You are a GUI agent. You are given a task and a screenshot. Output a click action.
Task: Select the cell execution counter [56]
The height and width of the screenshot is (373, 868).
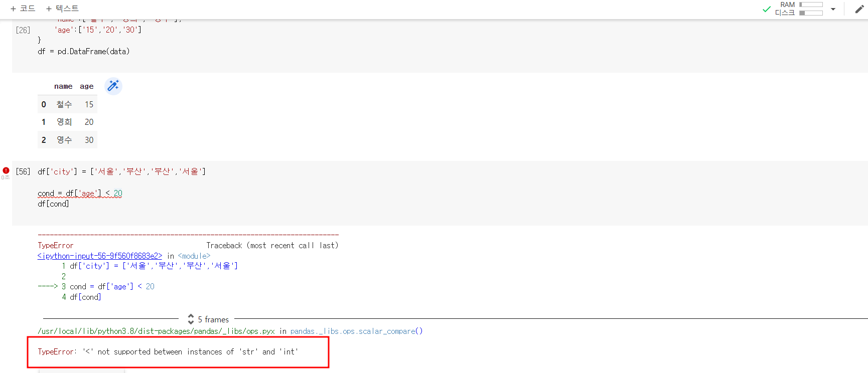pyautogui.click(x=23, y=171)
